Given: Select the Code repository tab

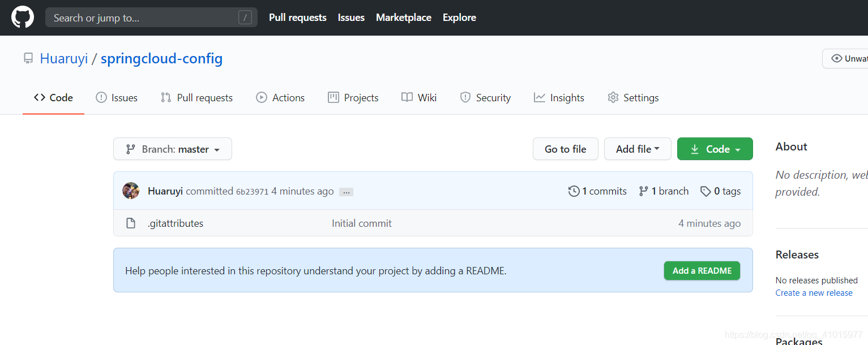Looking at the screenshot, I should pos(53,97).
